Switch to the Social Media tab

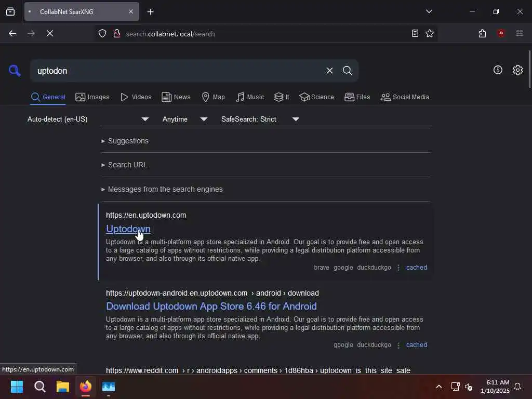(405, 97)
